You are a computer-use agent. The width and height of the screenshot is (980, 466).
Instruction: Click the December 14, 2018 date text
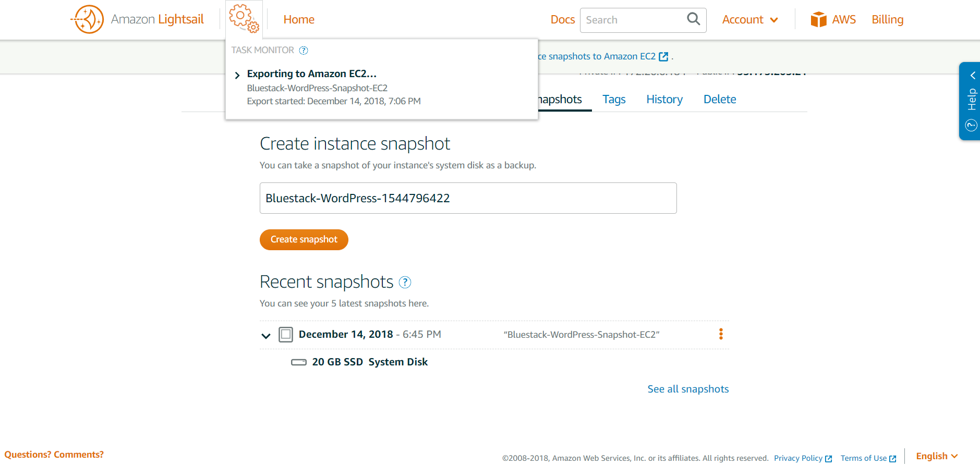(x=346, y=335)
